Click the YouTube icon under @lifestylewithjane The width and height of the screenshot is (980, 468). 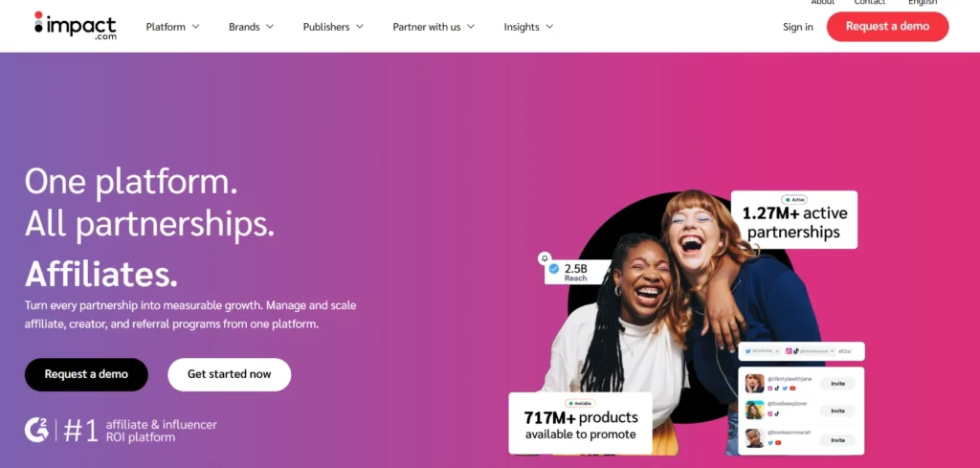(792, 388)
